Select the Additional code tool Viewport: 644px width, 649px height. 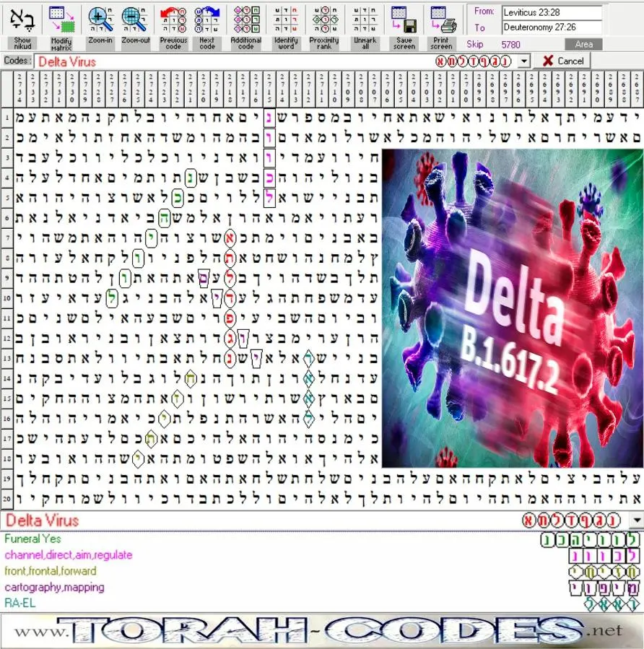[246, 19]
